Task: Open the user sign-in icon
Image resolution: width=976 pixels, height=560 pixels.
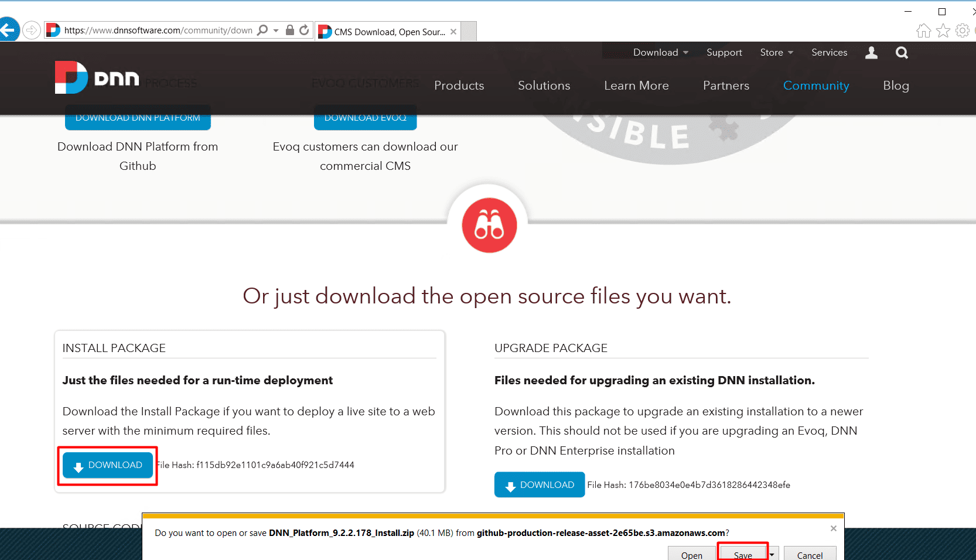Action: [871, 53]
